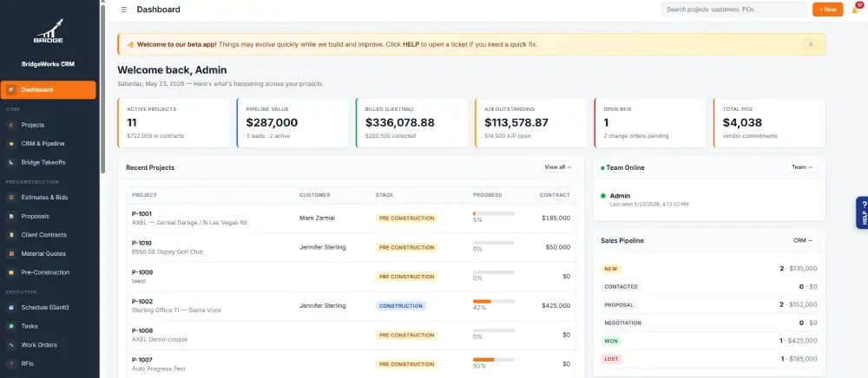Screen dimensions: 868x378
Task: Click the RFIs sidebar icon
Action: click(11, 363)
